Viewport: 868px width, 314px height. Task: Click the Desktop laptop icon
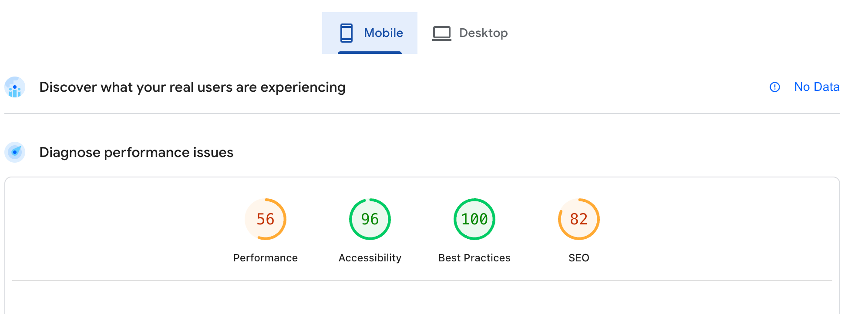pos(441,33)
